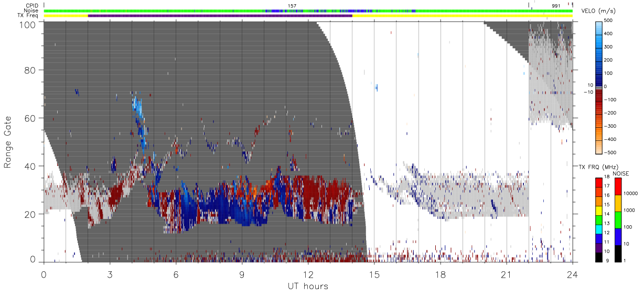Click the 1000 tick on NOISE legend
The height and width of the screenshot is (297, 644).
pos(629,211)
